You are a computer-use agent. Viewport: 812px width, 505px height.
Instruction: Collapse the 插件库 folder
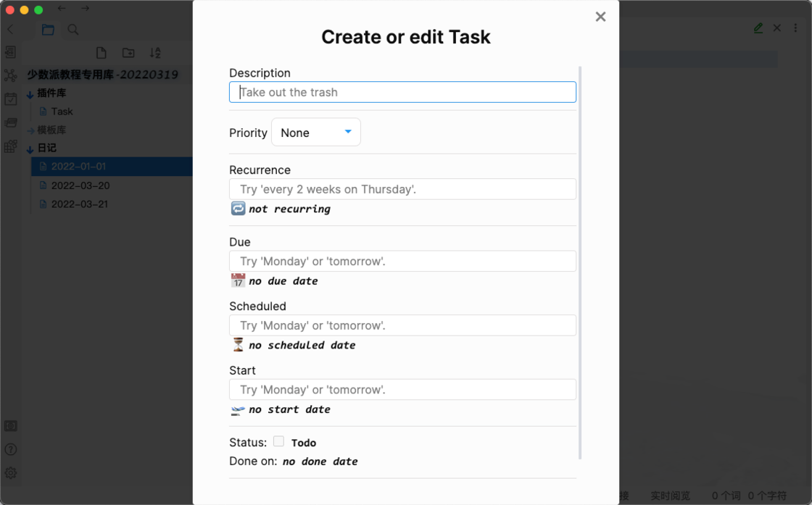pyautogui.click(x=30, y=93)
